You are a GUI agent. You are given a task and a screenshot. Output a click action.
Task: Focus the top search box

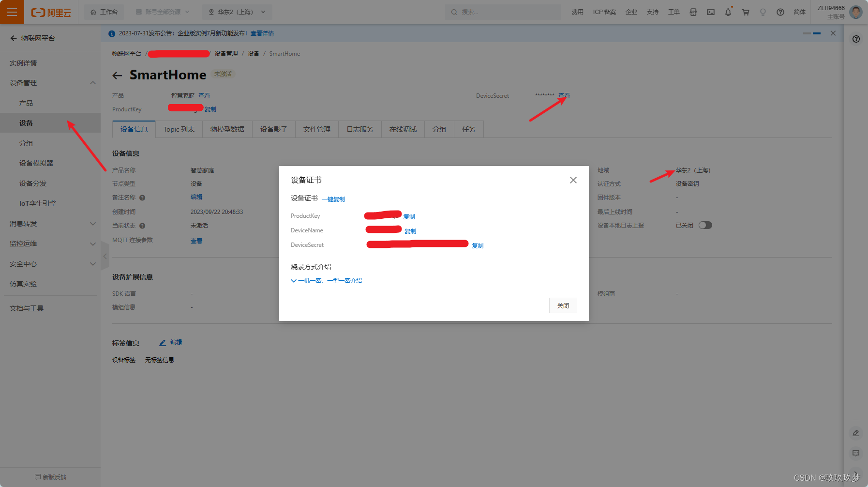point(503,12)
